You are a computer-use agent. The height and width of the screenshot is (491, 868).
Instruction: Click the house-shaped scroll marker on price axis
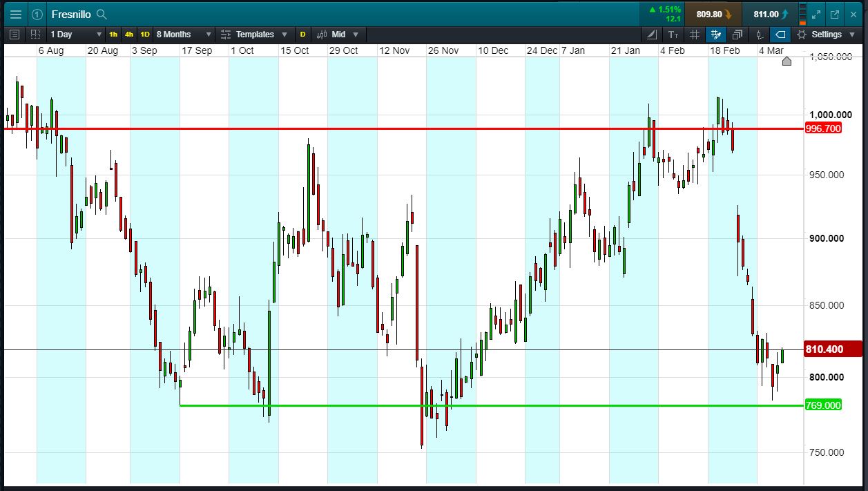click(x=787, y=61)
